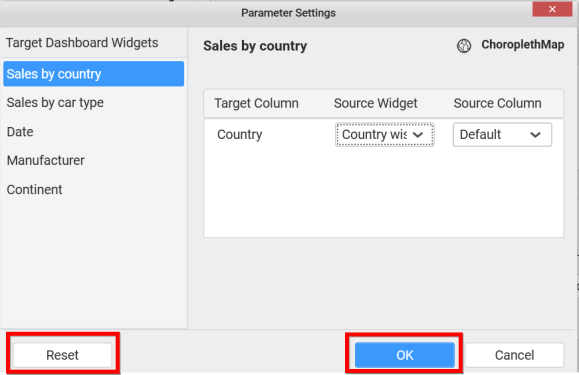Close the Parameter Settings dialog

tap(552, 9)
